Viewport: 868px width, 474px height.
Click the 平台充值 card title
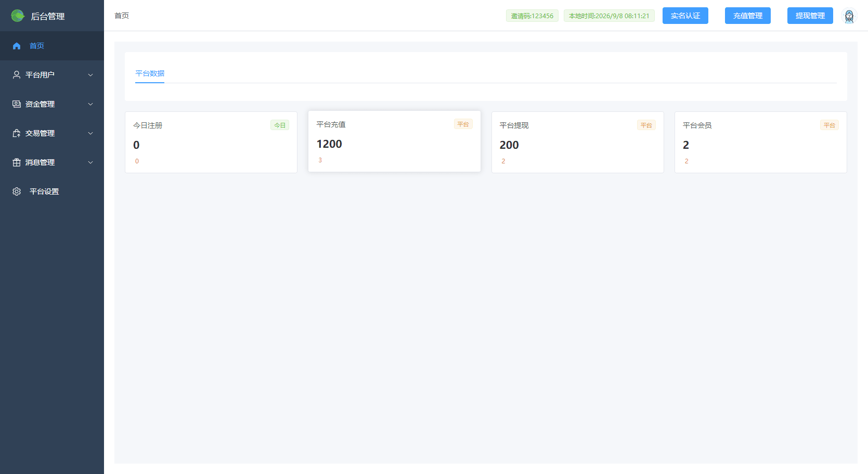point(331,124)
